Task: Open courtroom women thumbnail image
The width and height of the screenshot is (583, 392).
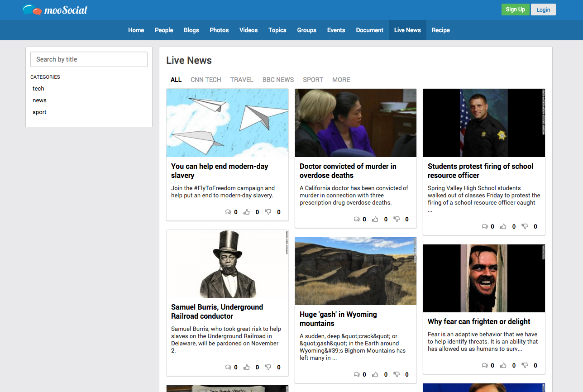Action: pyautogui.click(x=356, y=123)
